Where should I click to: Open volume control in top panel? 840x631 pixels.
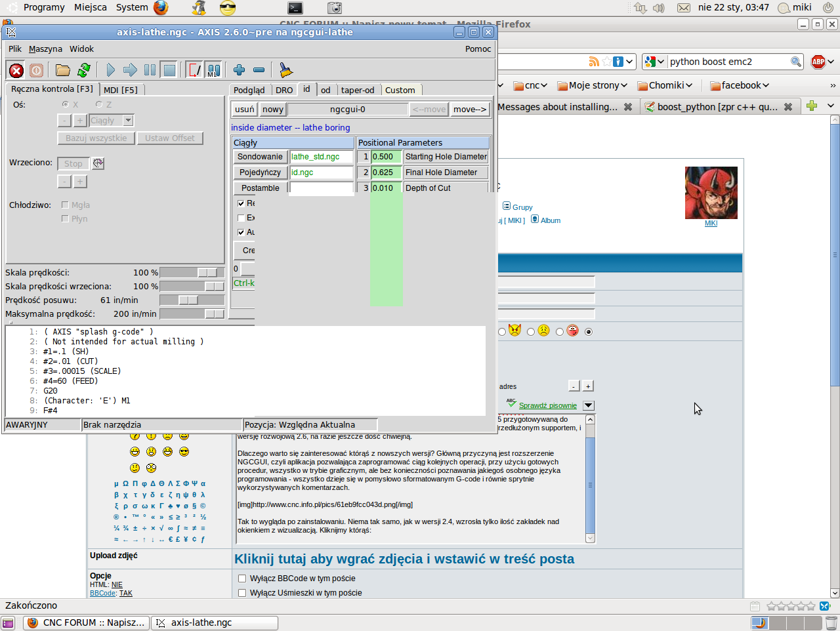(659, 8)
